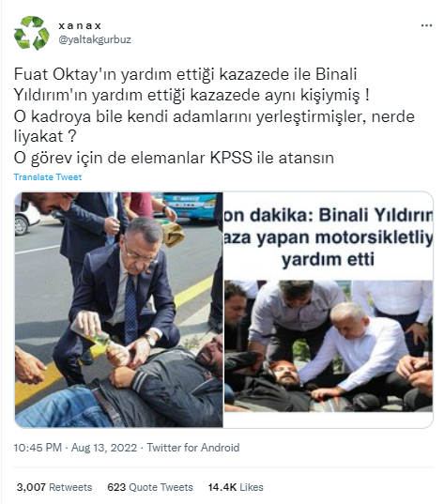
Task: Click the blue bus in the left photo
Action: pyautogui.click(x=190, y=206)
